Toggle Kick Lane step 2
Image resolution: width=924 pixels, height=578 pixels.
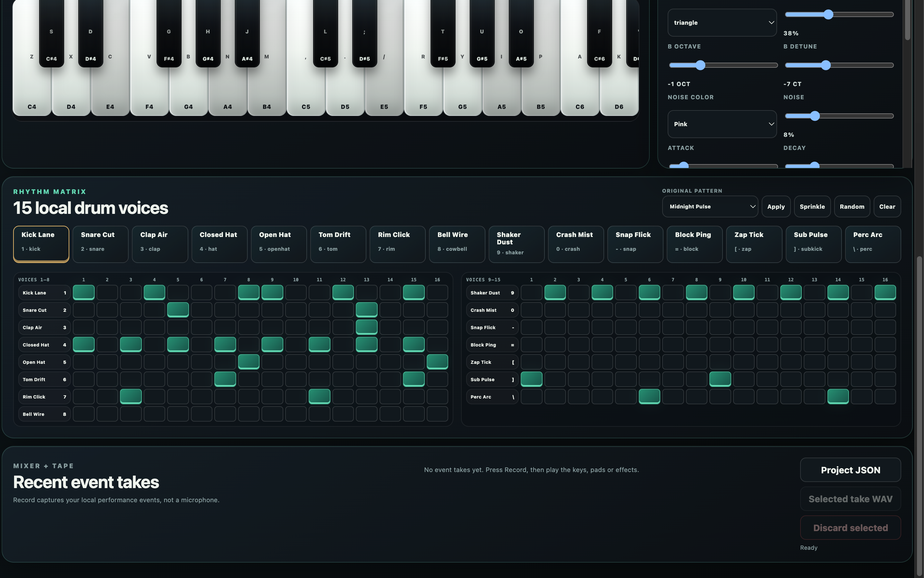(107, 293)
